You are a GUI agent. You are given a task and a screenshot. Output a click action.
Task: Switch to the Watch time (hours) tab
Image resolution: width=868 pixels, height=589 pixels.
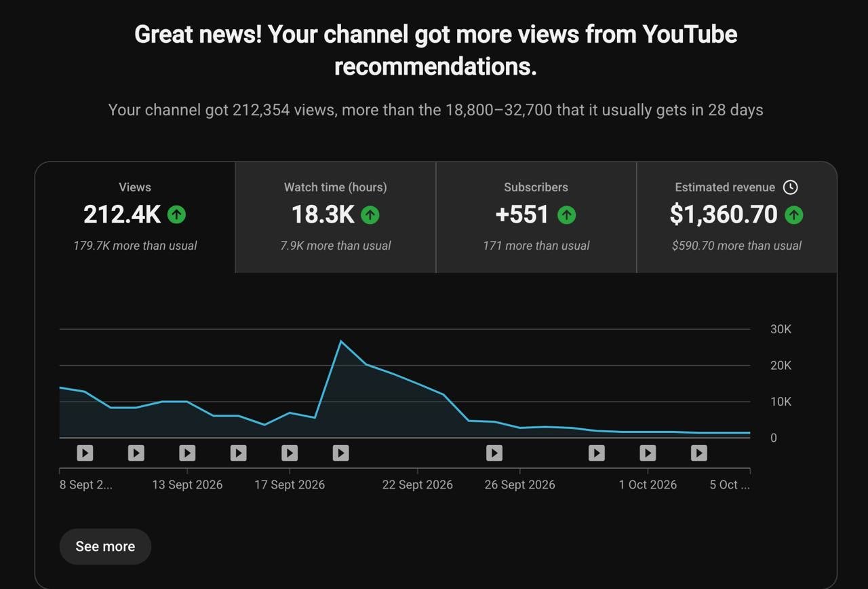pos(336,217)
